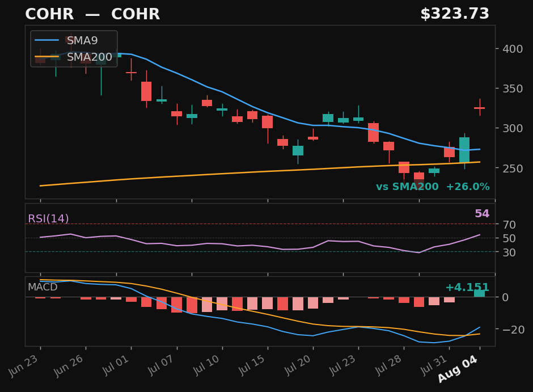Click the latest red candle near 325
This screenshot has height=392, width=533.
pyautogui.click(x=480, y=108)
